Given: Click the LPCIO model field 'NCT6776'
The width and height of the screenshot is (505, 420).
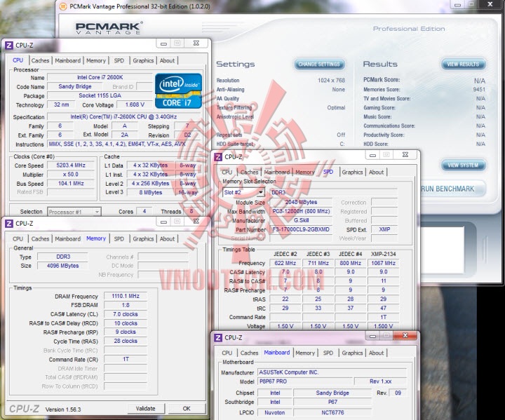Looking at the screenshot, I should tap(332, 412).
